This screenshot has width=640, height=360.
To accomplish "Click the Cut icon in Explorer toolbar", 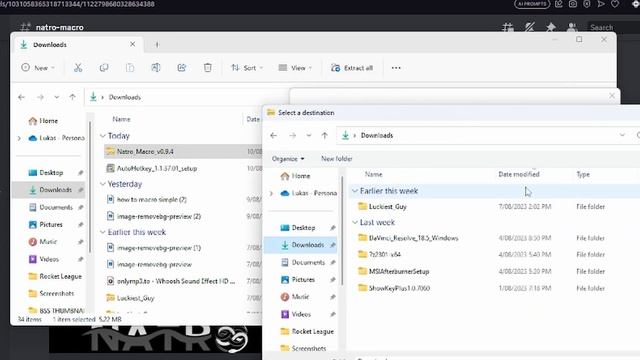I will [78, 68].
